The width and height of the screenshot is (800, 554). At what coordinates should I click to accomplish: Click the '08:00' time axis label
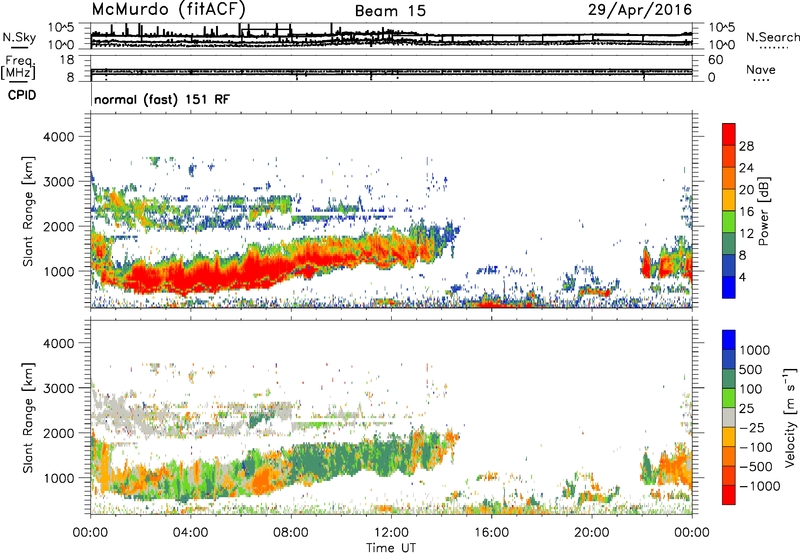click(291, 533)
